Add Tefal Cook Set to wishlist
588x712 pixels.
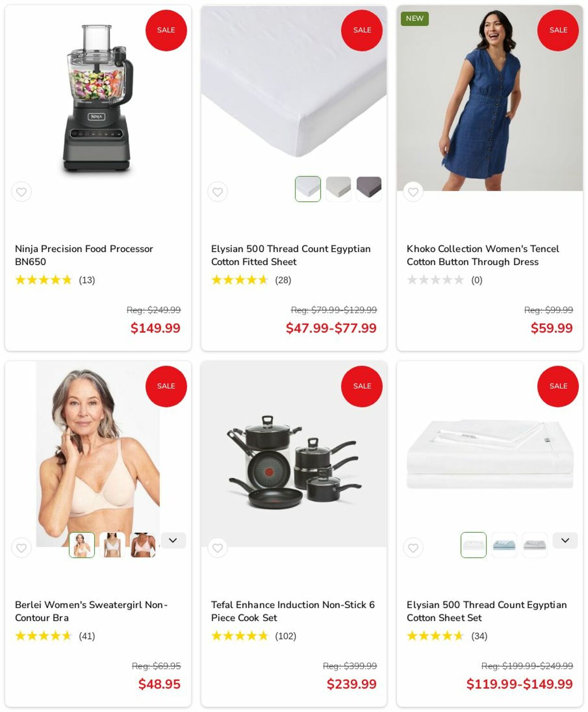coord(217,548)
